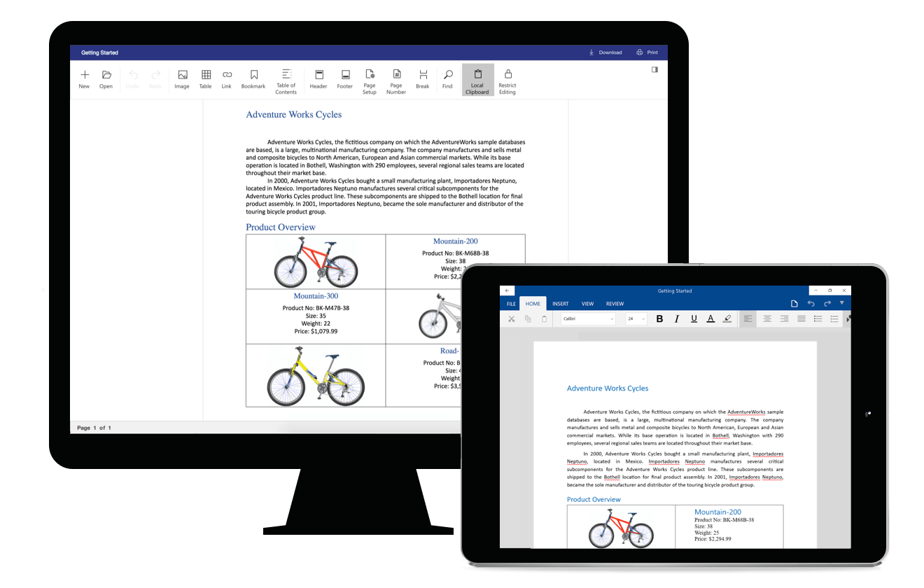The height and width of the screenshot is (588, 924).
Task: Toggle Underline formatting on tablet
Action: point(694,319)
